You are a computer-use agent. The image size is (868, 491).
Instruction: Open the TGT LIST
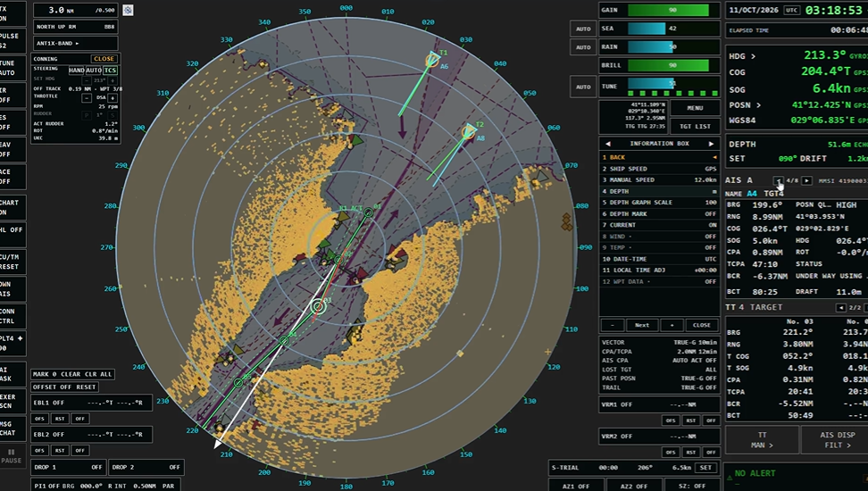[x=695, y=126]
